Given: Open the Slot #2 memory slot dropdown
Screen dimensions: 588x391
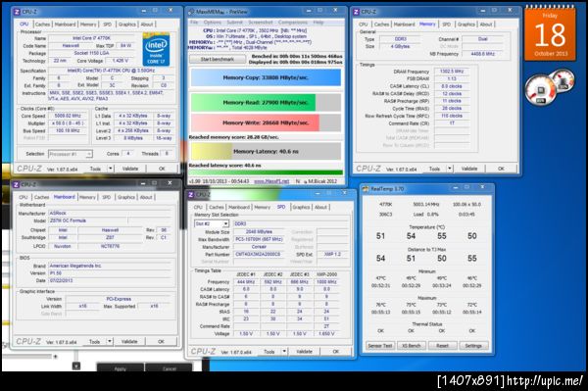Looking at the screenshot, I should 225,223.
